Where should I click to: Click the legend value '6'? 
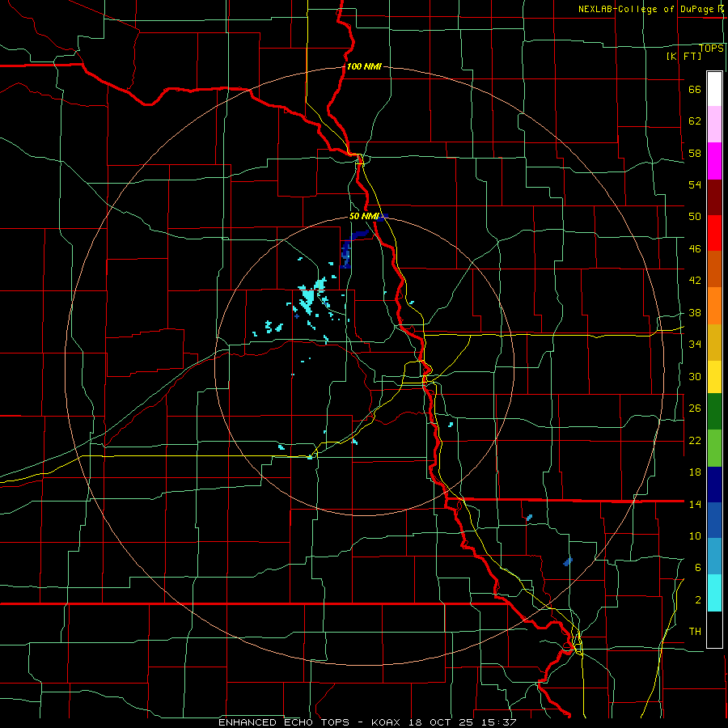698,567
